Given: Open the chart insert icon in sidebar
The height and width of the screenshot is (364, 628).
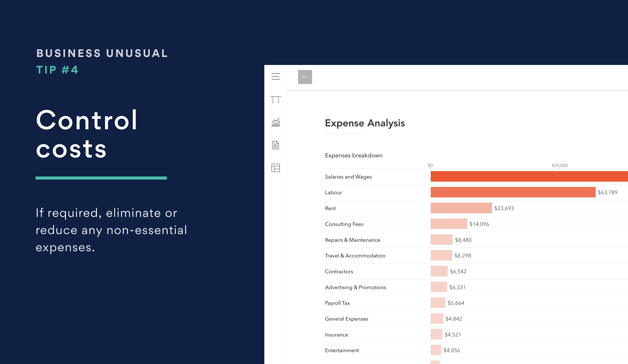Looking at the screenshot, I should pyautogui.click(x=276, y=122).
